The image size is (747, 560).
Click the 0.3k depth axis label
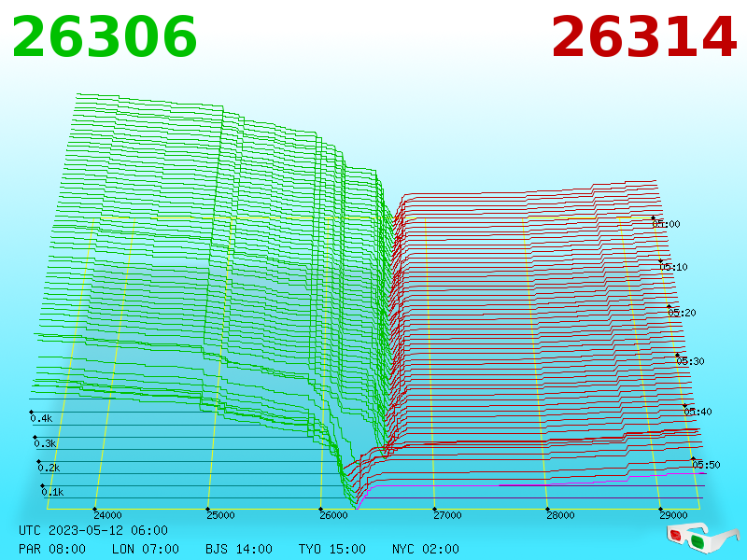click(45, 443)
